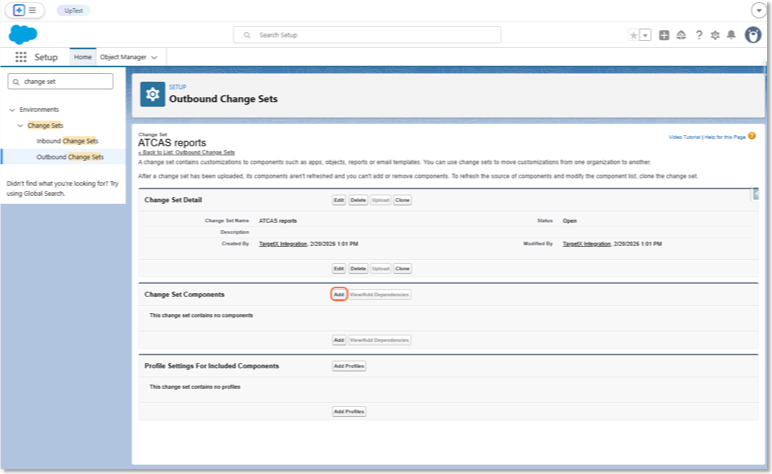Viewport: 772px width, 474px height.
Task: Click the top Clone button
Action: [402, 200]
